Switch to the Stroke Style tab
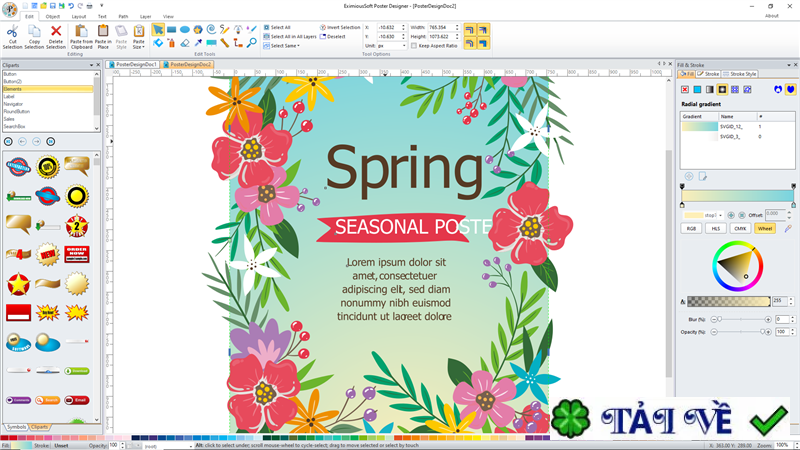The width and height of the screenshot is (800, 450). click(740, 74)
